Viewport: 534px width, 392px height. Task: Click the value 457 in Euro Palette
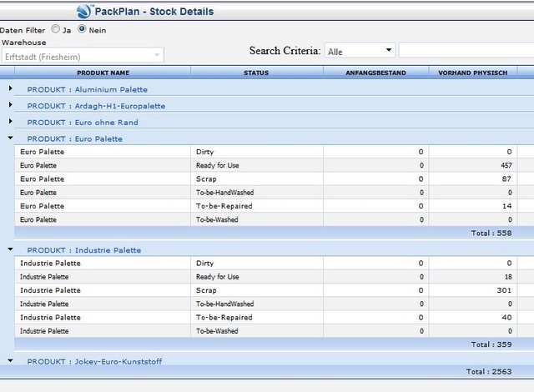pyautogui.click(x=506, y=165)
